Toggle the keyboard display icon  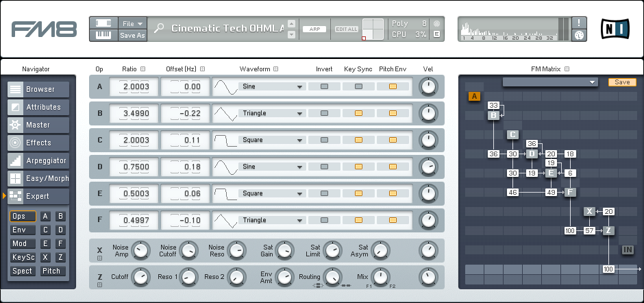point(103,36)
